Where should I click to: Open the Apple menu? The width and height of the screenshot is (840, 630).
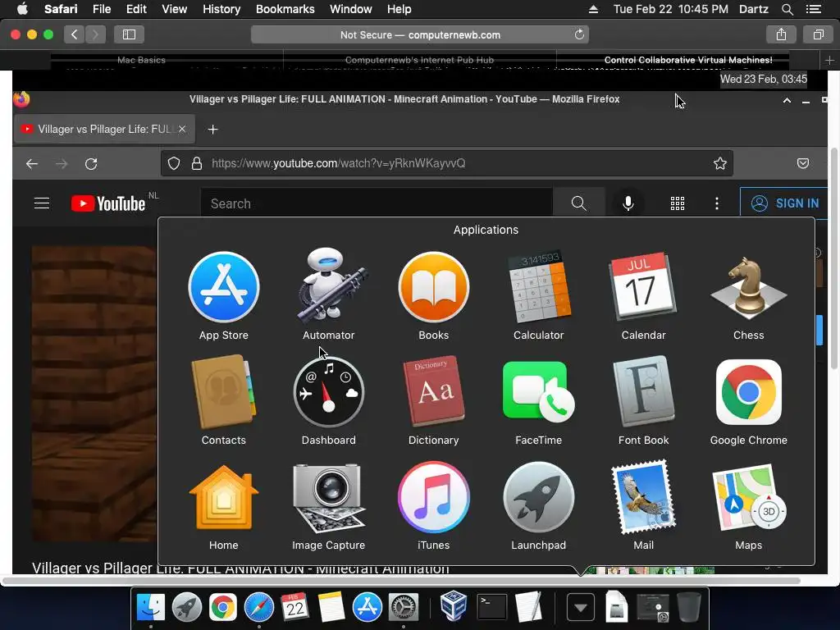(x=22, y=9)
